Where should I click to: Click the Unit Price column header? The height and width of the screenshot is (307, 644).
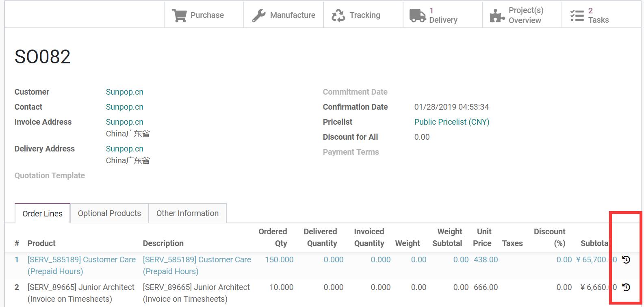pyautogui.click(x=482, y=238)
